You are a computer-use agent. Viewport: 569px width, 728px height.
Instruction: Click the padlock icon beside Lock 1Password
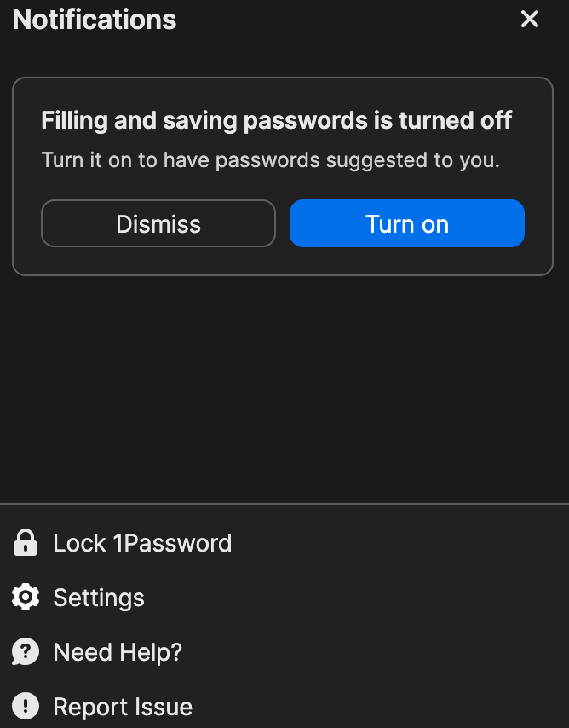click(x=26, y=543)
